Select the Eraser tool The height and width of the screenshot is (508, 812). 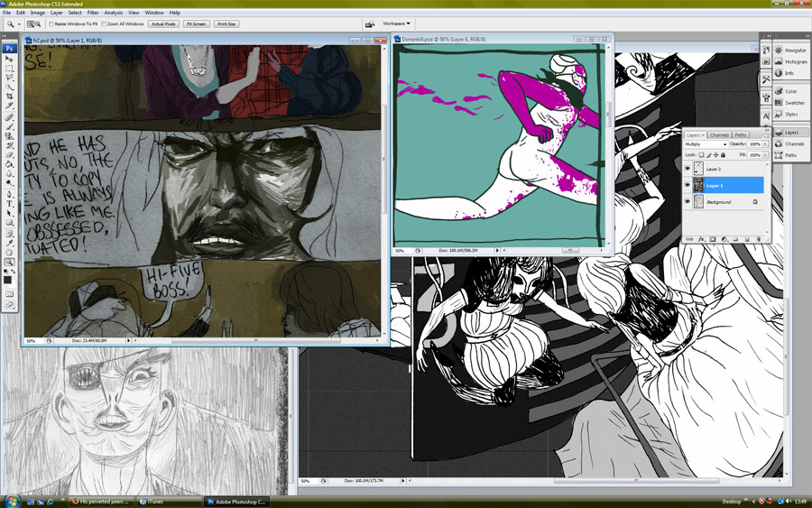pos(9,153)
